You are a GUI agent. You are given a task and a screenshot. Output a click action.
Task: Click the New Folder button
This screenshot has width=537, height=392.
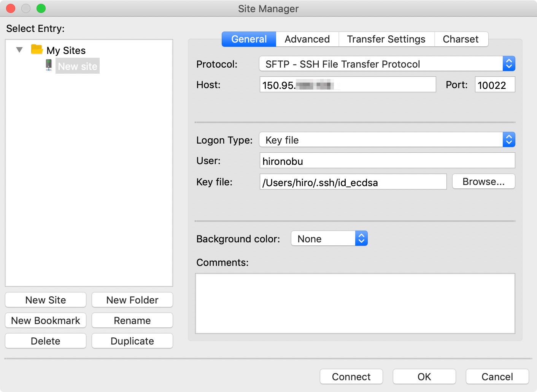tap(132, 300)
